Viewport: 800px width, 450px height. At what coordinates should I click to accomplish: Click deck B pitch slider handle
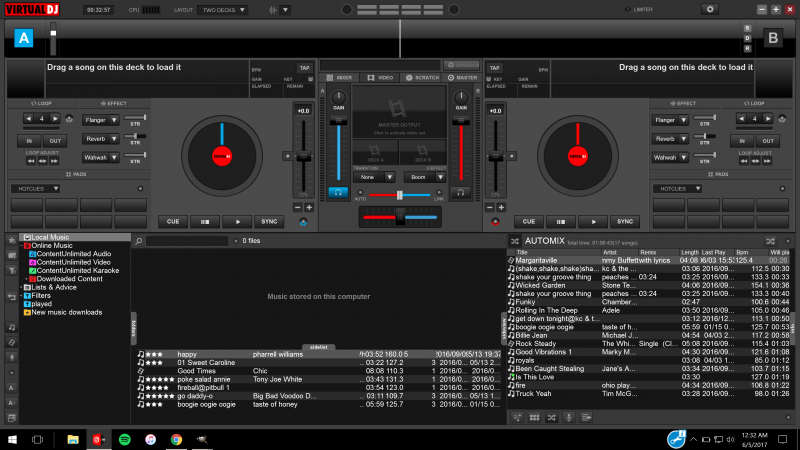(495, 157)
